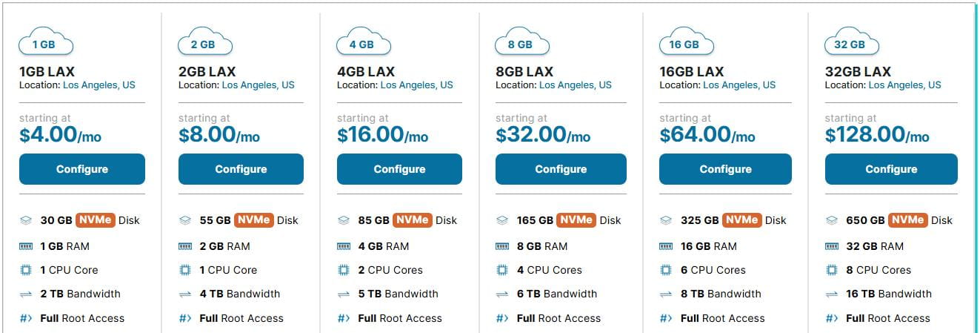Screen dimensions: 980x333
Task: Click the CPU icon next to 2 CPU Cores
Action: 344,270
